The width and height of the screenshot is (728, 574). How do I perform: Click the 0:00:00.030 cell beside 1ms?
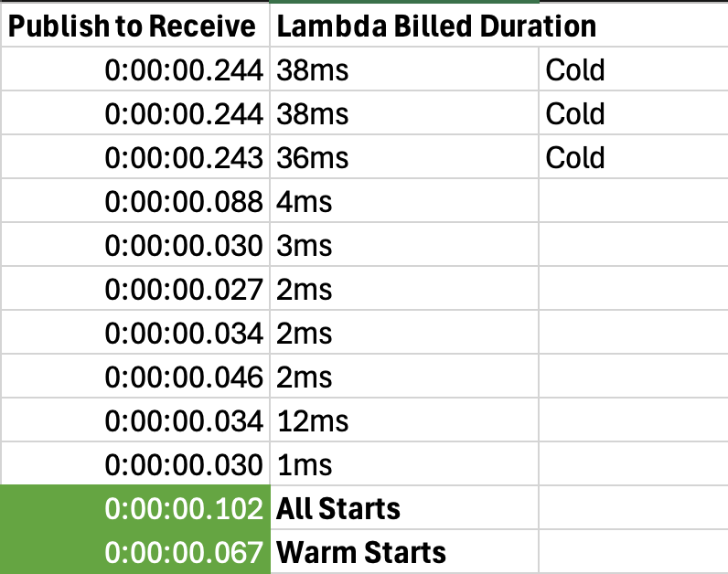[x=185, y=465]
